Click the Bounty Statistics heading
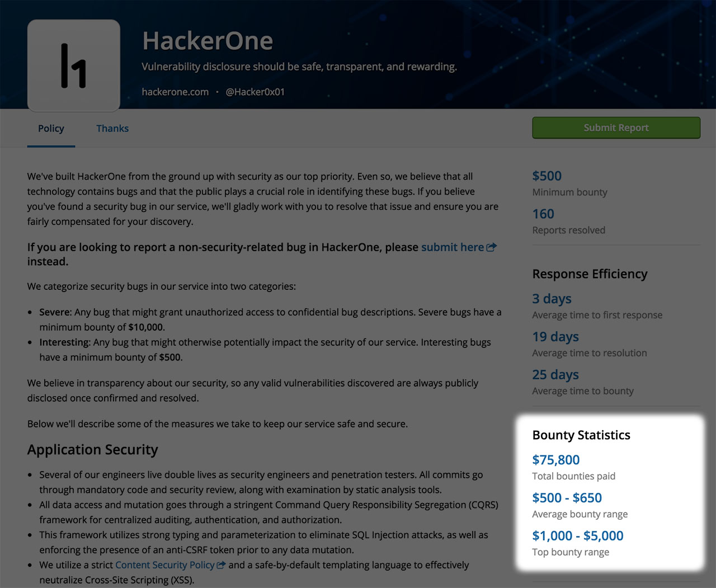Screen dimensions: 716x588 [581, 435]
